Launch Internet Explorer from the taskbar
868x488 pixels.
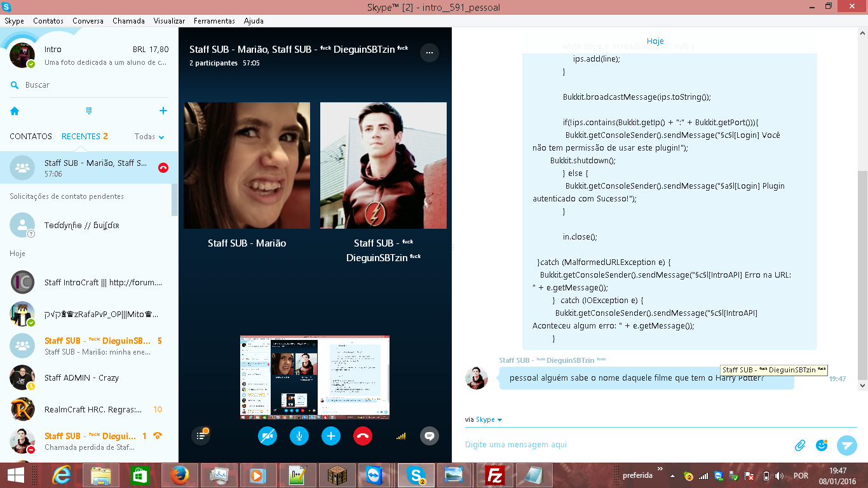(x=62, y=475)
